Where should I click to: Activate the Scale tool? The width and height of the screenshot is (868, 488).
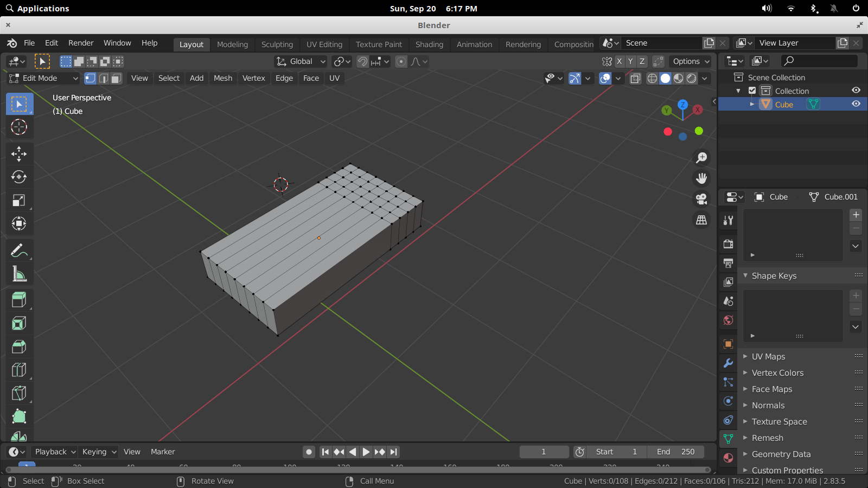pos(19,201)
